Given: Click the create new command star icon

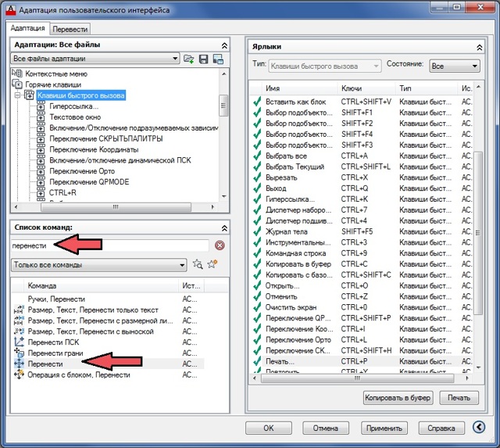Looking at the screenshot, I should point(212,265).
